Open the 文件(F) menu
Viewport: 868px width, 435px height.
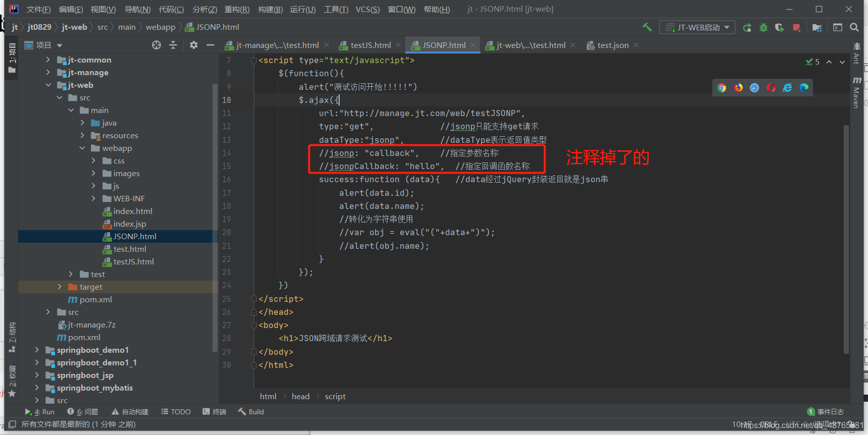tap(38, 10)
